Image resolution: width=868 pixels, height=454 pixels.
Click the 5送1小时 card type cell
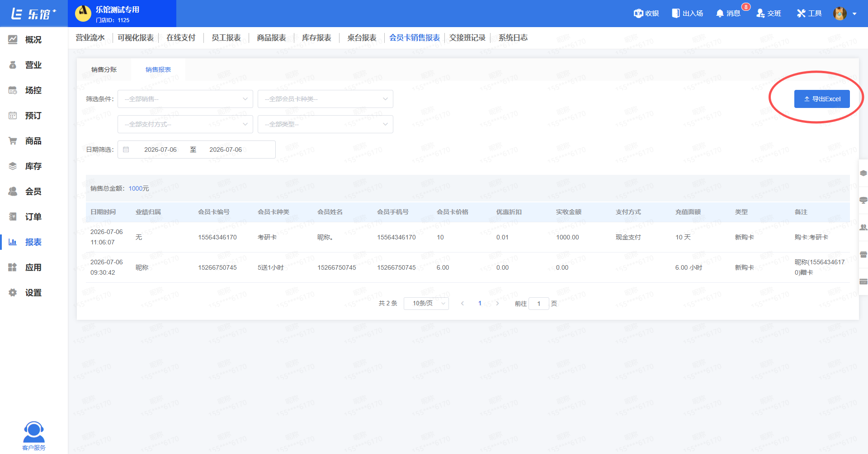[271, 267]
